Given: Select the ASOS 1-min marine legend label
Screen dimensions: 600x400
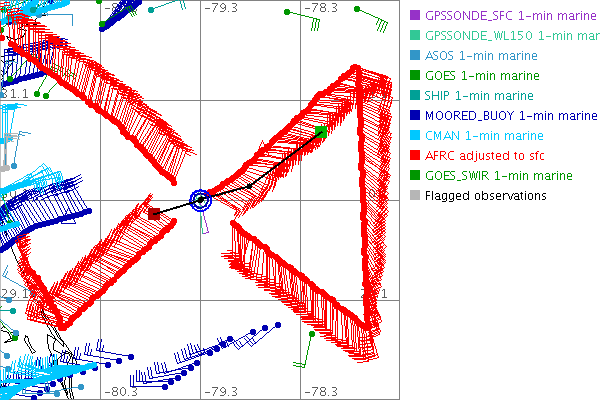Looking at the screenshot, I should (480, 56).
